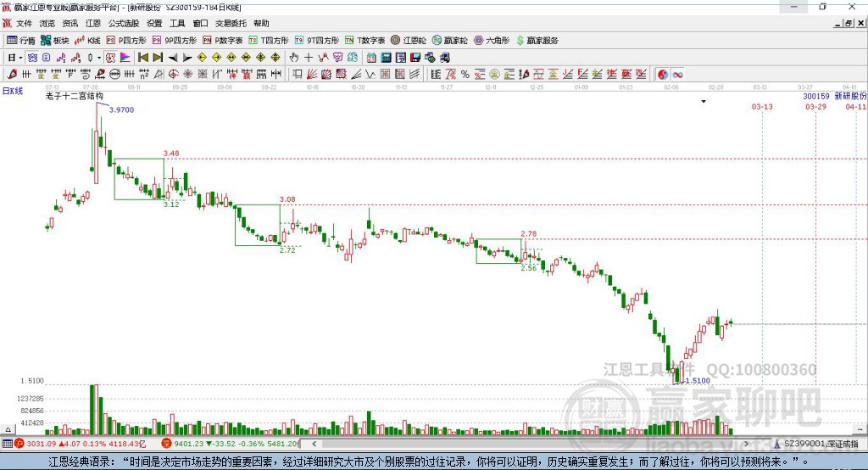This screenshot has height=470, width=868.
Task: Click the 300159 stock code label
Action: click(816, 97)
